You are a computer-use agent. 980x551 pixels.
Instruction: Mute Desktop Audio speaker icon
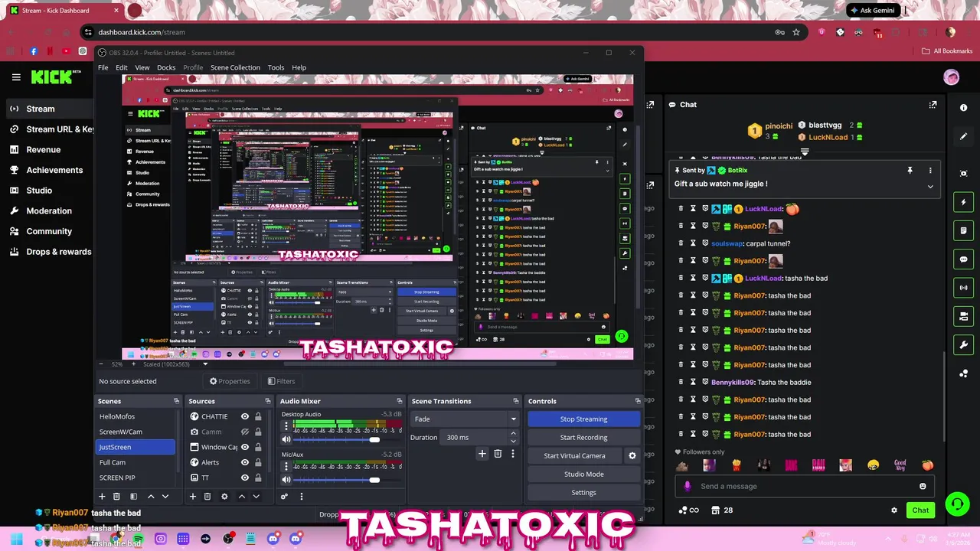point(286,440)
